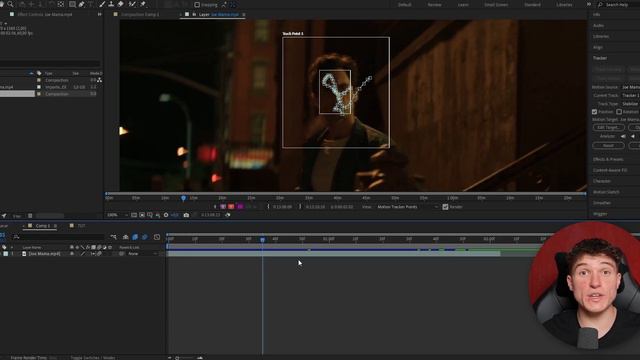Click the composition mini-flowchart icon in timeline
The image size is (640, 360).
(113, 237)
